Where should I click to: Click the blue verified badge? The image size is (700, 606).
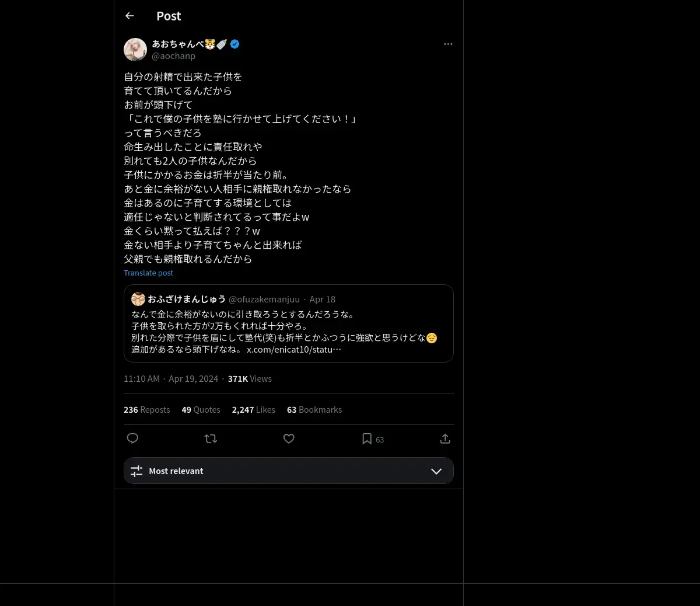pos(235,44)
